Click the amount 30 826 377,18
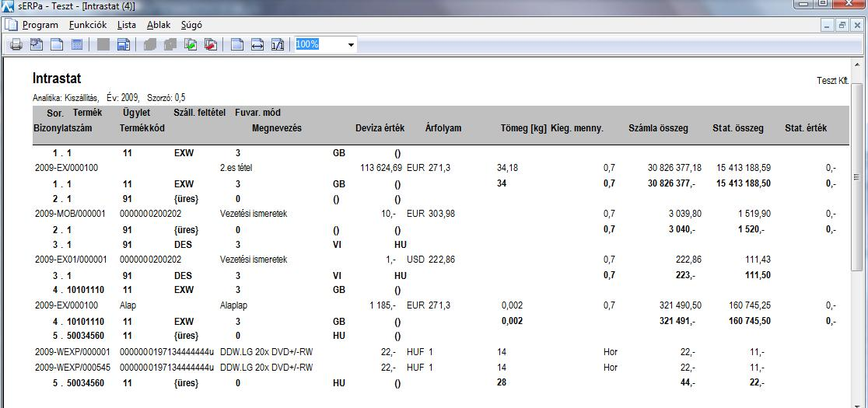Screen dimensions: 868x408 coord(675,168)
